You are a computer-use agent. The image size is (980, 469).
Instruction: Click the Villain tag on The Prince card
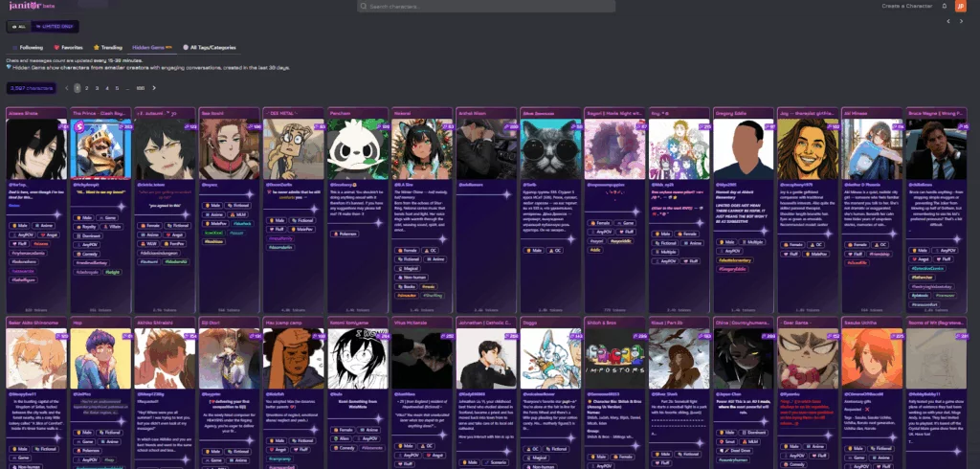[x=112, y=227]
